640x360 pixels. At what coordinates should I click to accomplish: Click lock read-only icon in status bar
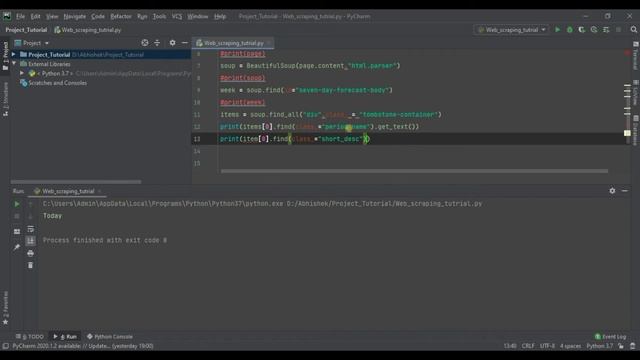point(621,346)
